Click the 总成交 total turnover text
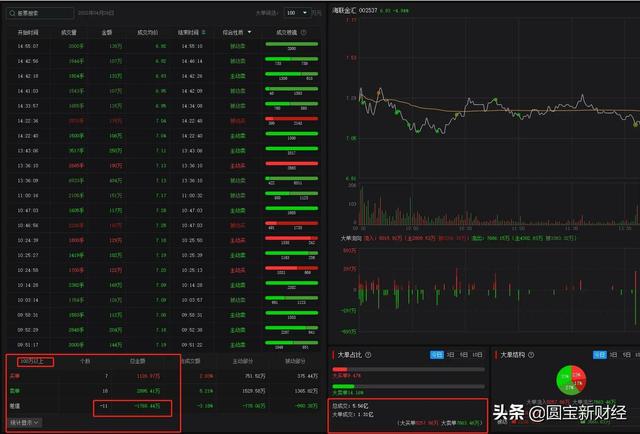Image resolution: width=640 pixels, height=434 pixels. (x=350, y=406)
